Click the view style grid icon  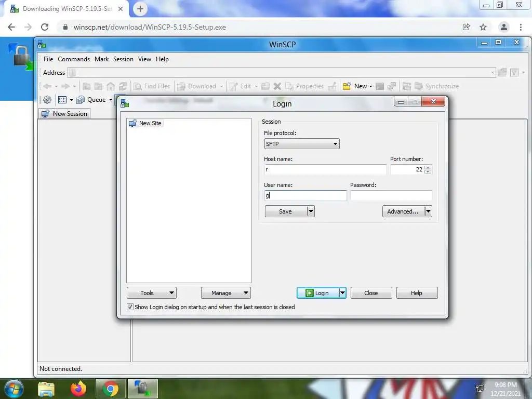[62, 100]
